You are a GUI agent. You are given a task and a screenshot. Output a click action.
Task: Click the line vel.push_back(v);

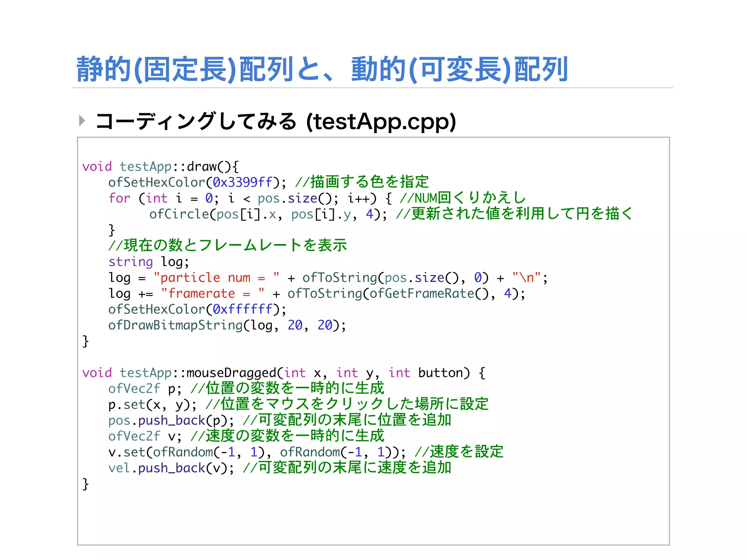[171, 468]
